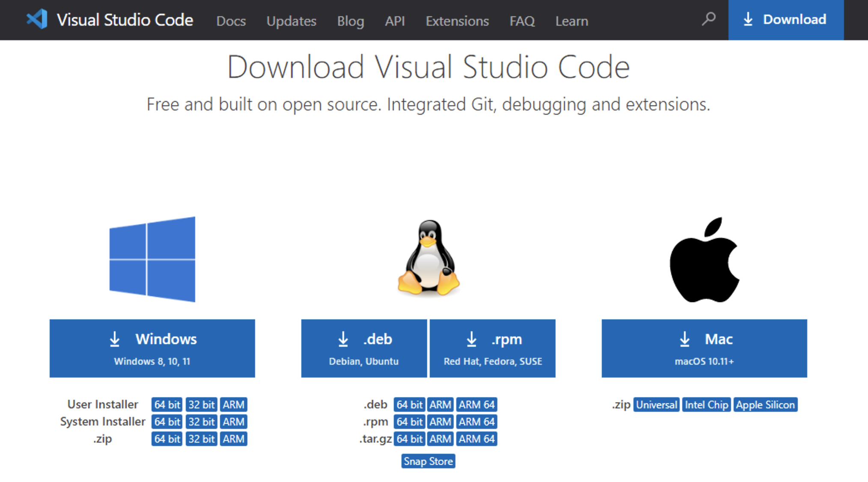This screenshot has height=482, width=868.
Task: Open the FAQ navigation link
Action: (522, 21)
